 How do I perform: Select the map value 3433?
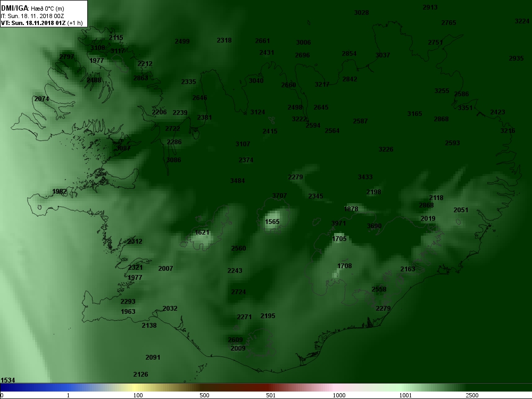coord(365,177)
